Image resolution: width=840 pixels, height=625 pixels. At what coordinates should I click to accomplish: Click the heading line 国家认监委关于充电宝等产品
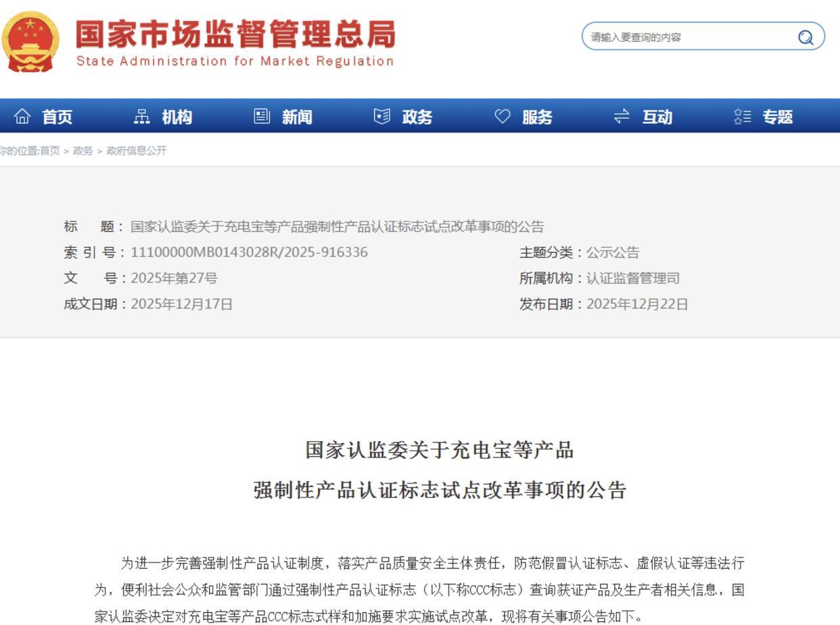(440, 450)
